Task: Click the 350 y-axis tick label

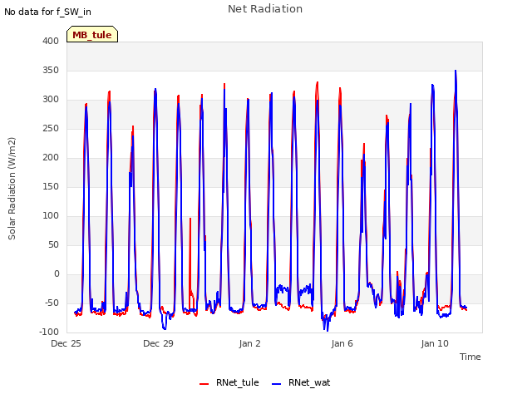Action: click(51, 70)
